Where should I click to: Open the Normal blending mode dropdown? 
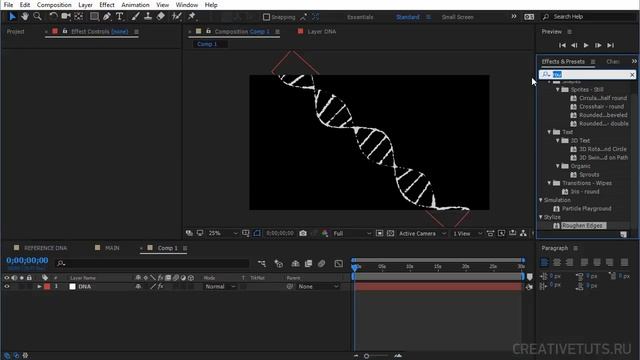pyautogui.click(x=220, y=287)
